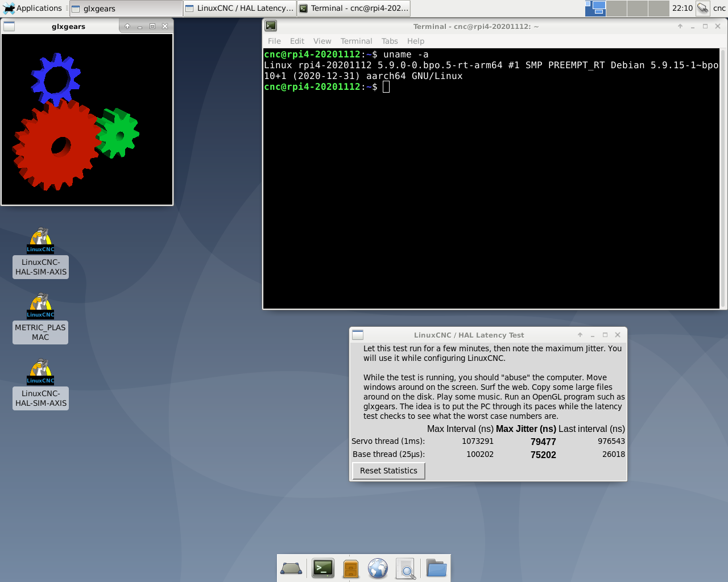
Task: Shade the Terminal window with up-arrow button
Action: point(680,26)
